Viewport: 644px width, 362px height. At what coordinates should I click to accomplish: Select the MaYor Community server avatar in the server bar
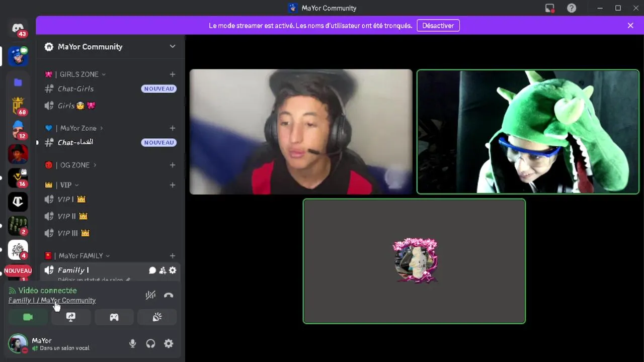click(18, 56)
